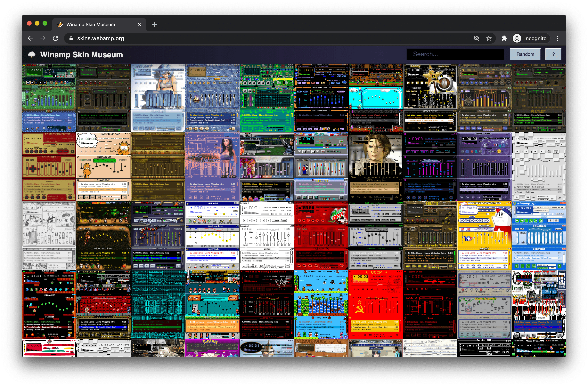Click the browser forward arrow
This screenshot has width=588, height=386.
pyautogui.click(x=43, y=38)
